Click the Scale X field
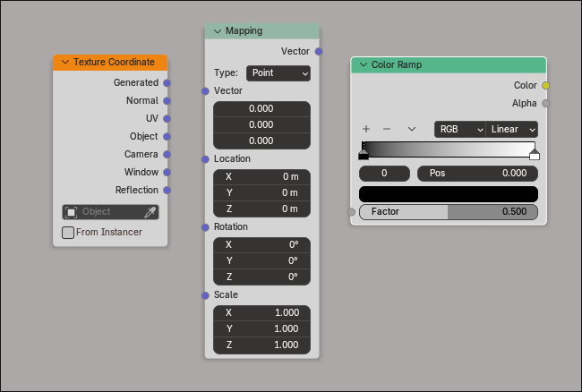Viewport: 582px width, 392px height. tap(261, 313)
